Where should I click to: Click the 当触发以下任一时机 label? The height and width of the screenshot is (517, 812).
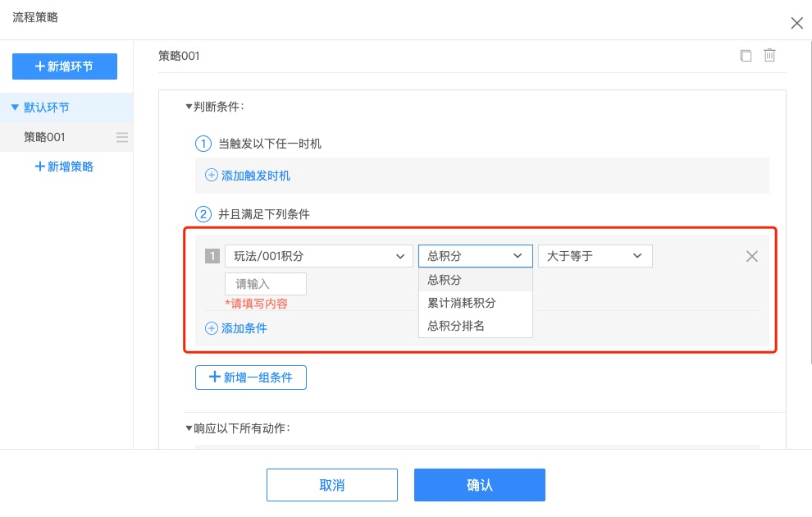coord(270,144)
